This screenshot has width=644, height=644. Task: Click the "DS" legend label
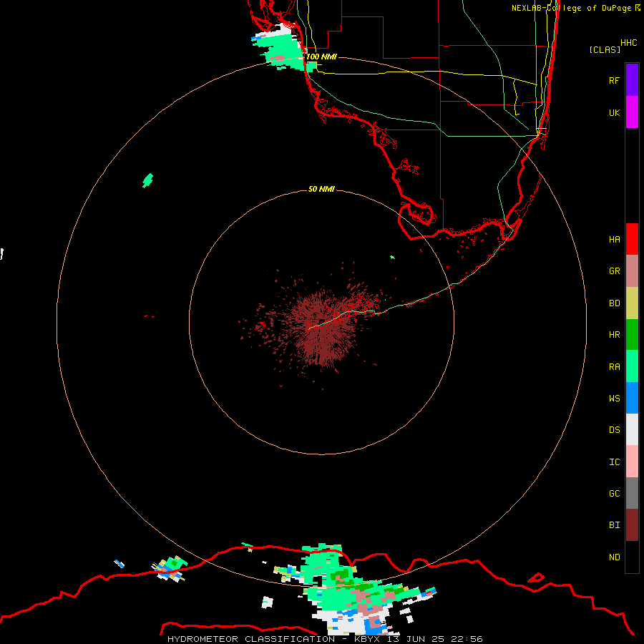(614, 430)
